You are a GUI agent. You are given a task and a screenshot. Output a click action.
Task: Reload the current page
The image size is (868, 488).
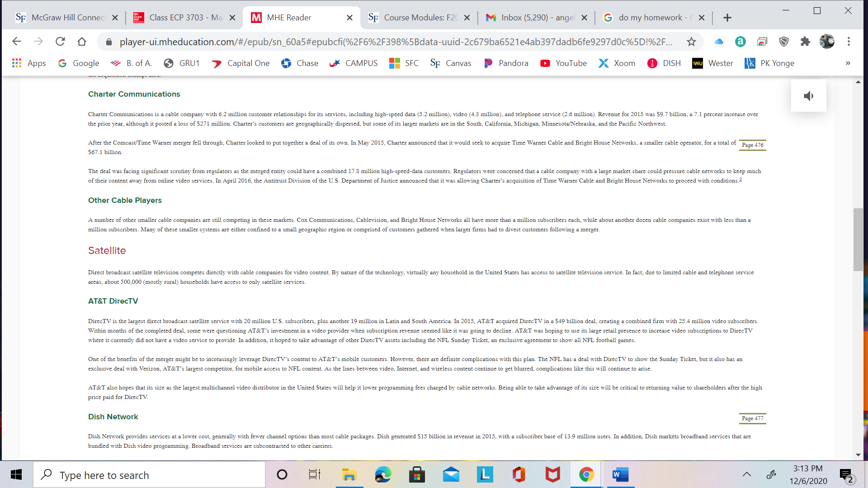[x=60, y=42]
